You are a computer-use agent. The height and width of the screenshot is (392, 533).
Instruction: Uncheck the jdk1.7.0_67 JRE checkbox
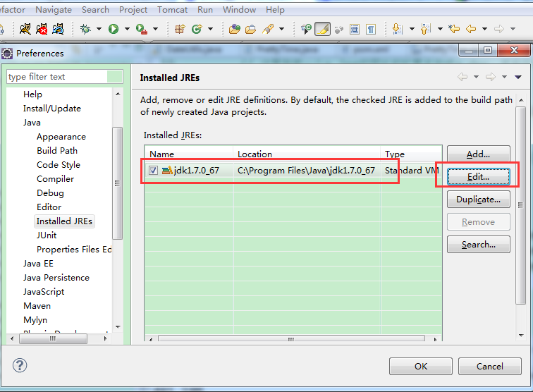pyautogui.click(x=153, y=170)
